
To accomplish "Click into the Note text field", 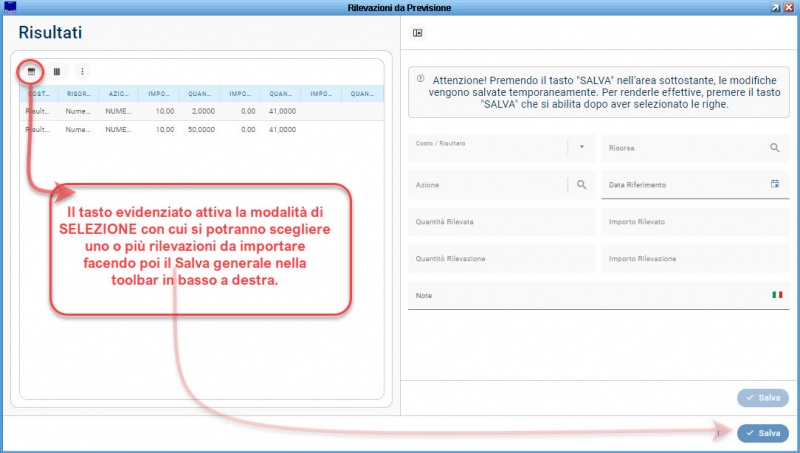I will [x=598, y=295].
